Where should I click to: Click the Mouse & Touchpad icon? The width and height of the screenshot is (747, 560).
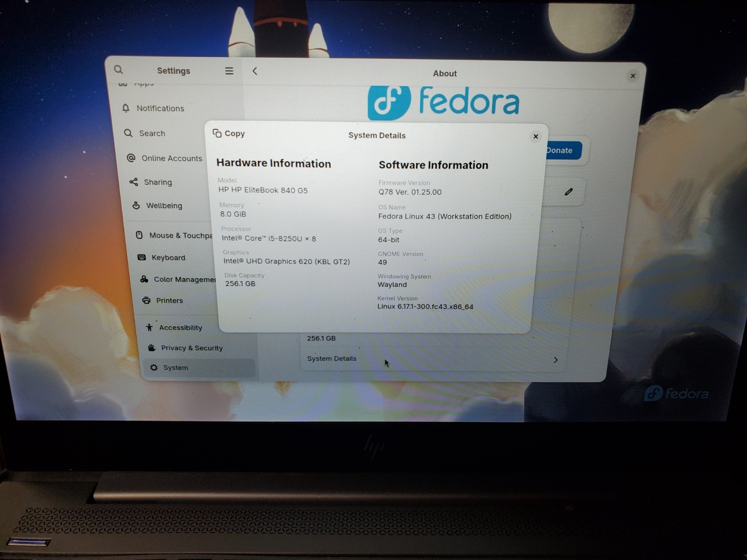tap(139, 235)
